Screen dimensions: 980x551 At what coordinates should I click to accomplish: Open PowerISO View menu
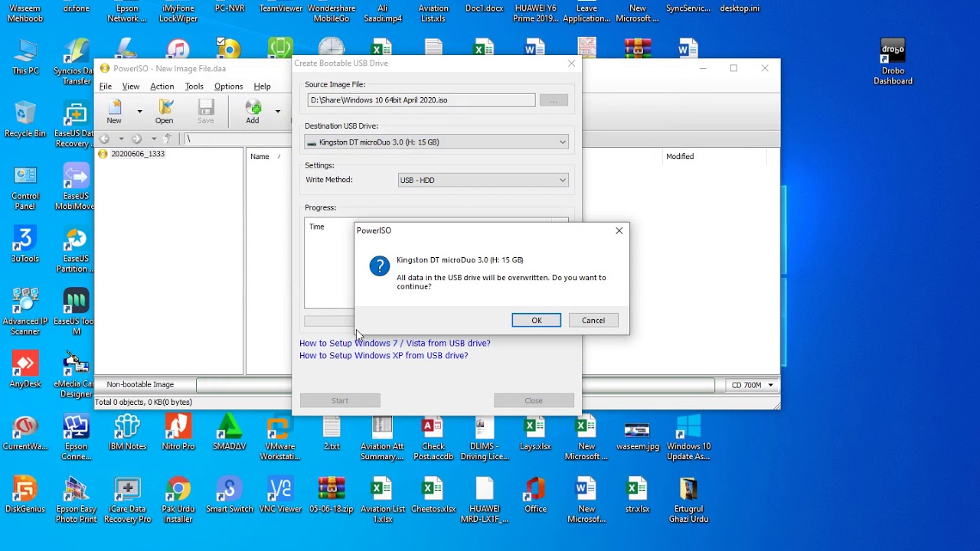pyautogui.click(x=131, y=86)
